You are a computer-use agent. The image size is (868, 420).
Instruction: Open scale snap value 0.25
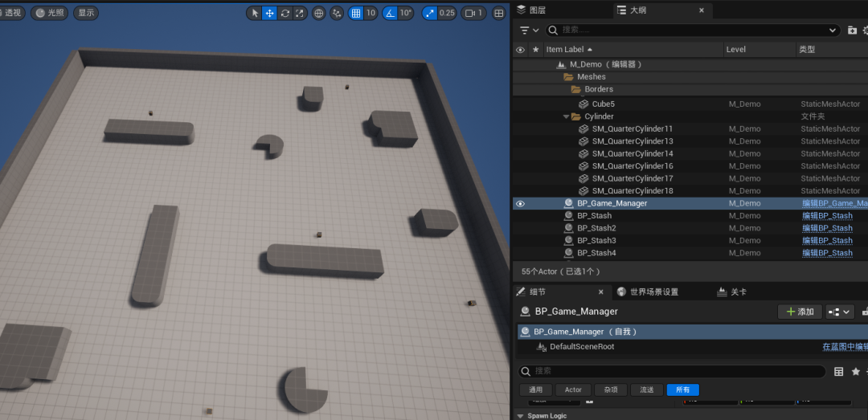tap(447, 14)
